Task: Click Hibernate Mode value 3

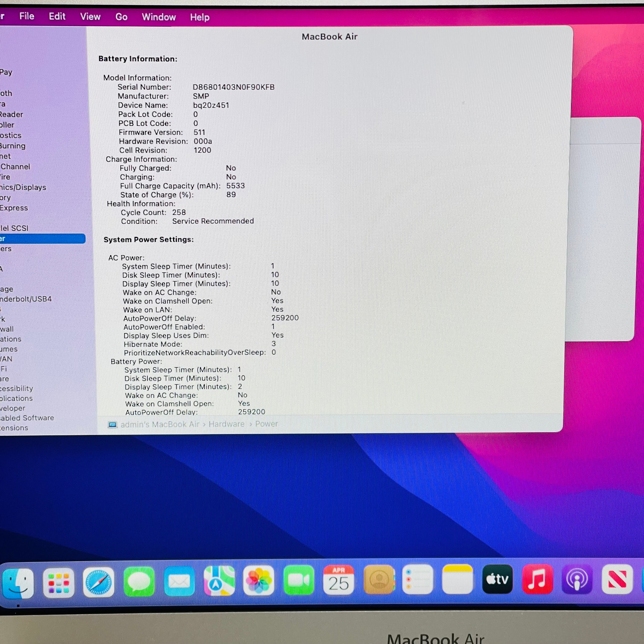Action: 274,344
